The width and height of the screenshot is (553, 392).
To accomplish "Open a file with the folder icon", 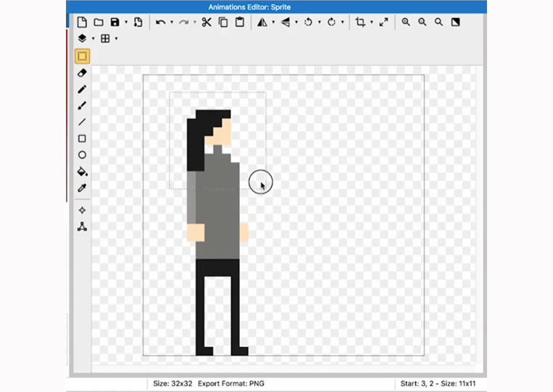I will click(x=99, y=22).
